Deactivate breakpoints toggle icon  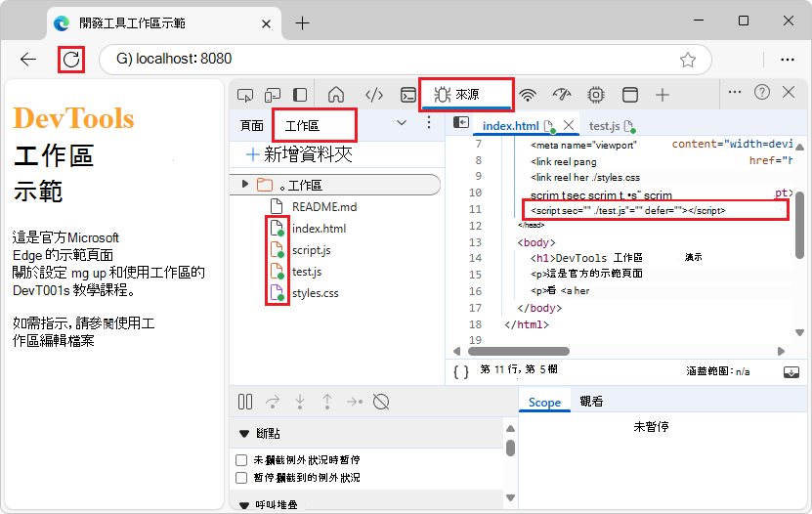tap(381, 402)
